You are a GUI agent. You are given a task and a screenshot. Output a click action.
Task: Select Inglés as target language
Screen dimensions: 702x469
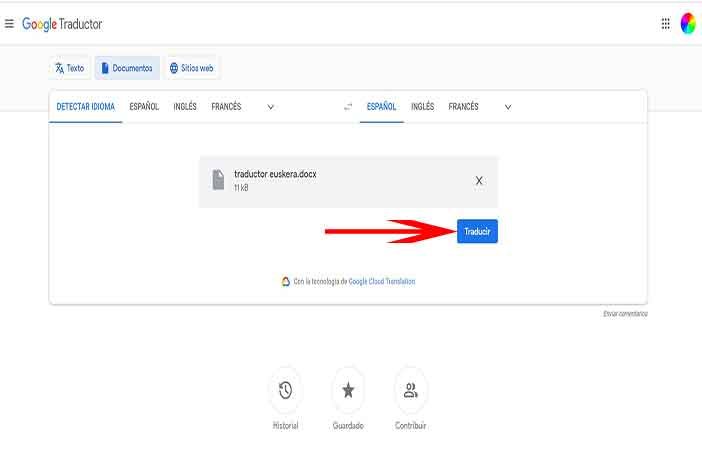click(423, 107)
